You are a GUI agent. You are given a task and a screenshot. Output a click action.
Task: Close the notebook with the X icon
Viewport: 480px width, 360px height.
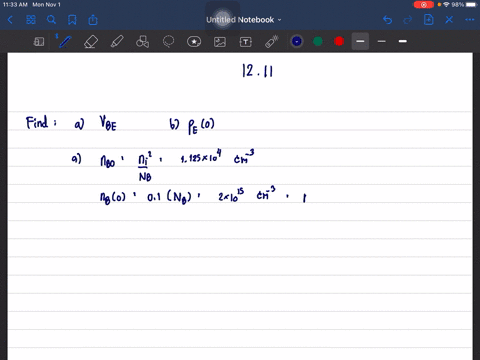449,20
